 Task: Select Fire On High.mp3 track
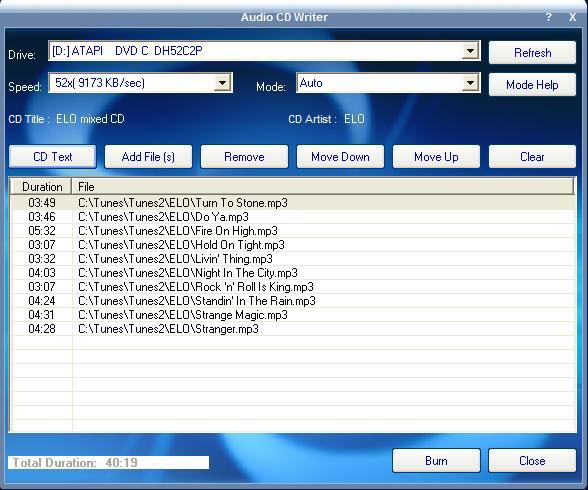(x=293, y=231)
